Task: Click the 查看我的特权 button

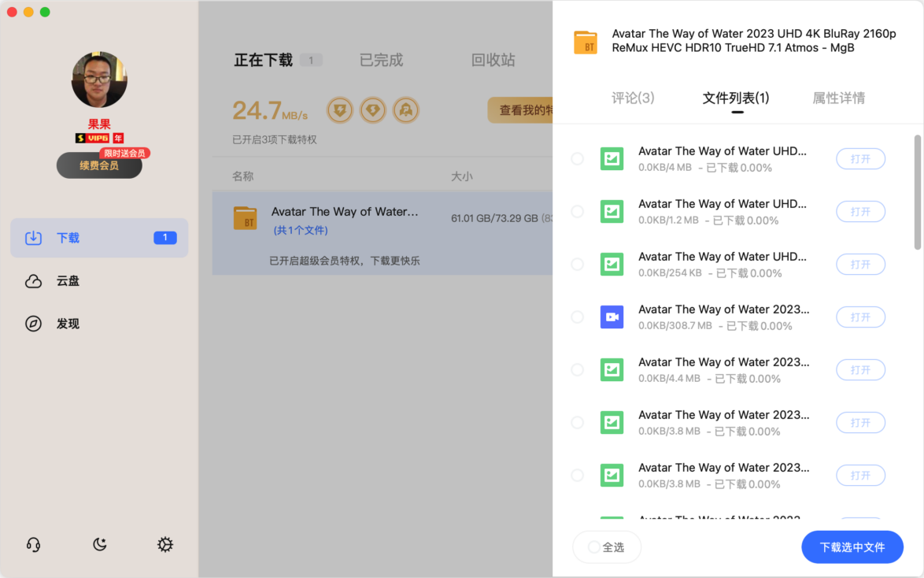Action: 520,110
